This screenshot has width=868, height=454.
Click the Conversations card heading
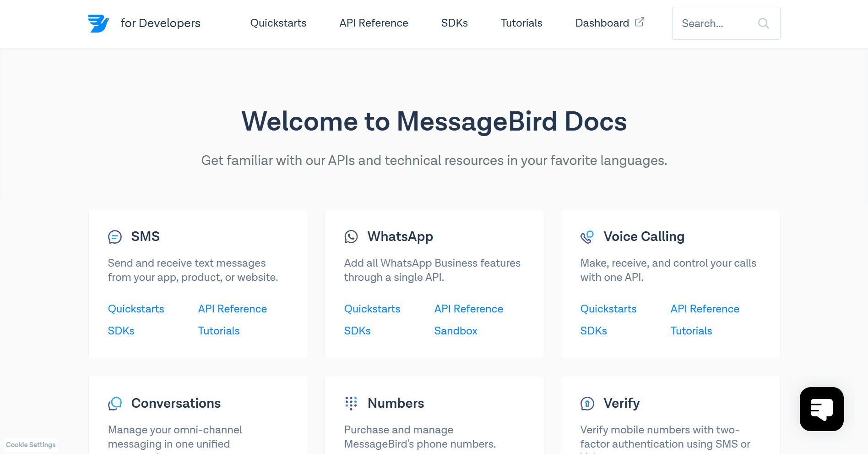176,403
